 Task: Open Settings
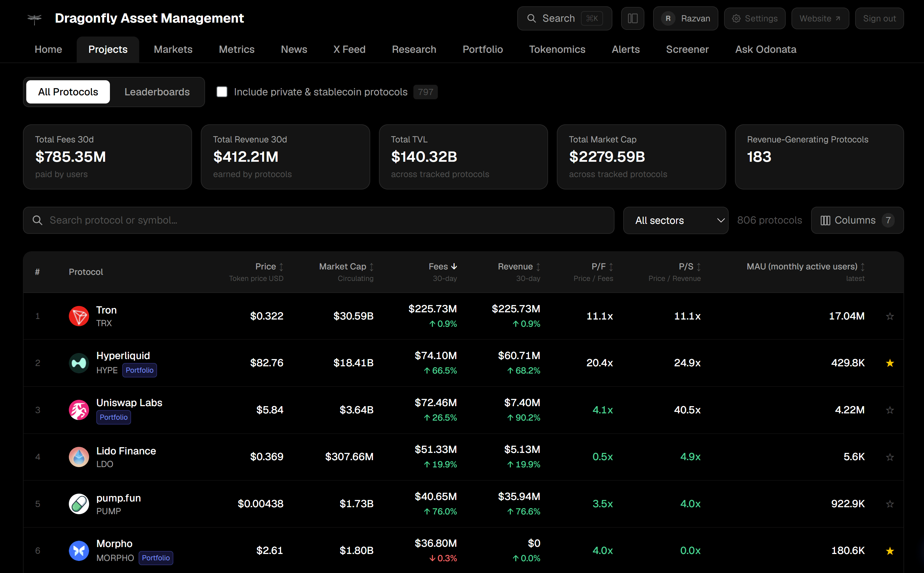tap(755, 18)
